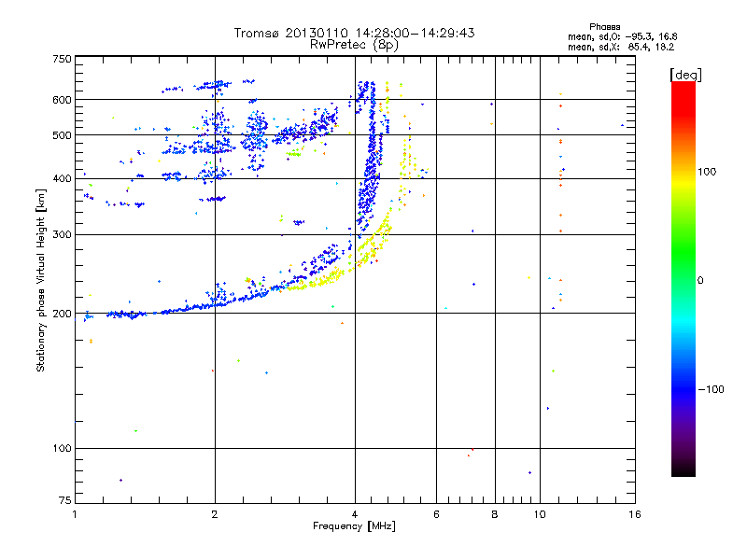Click the y-axis tick label '300'
This screenshot has width=747, height=560.
pyautogui.click(x=62, y=235)
